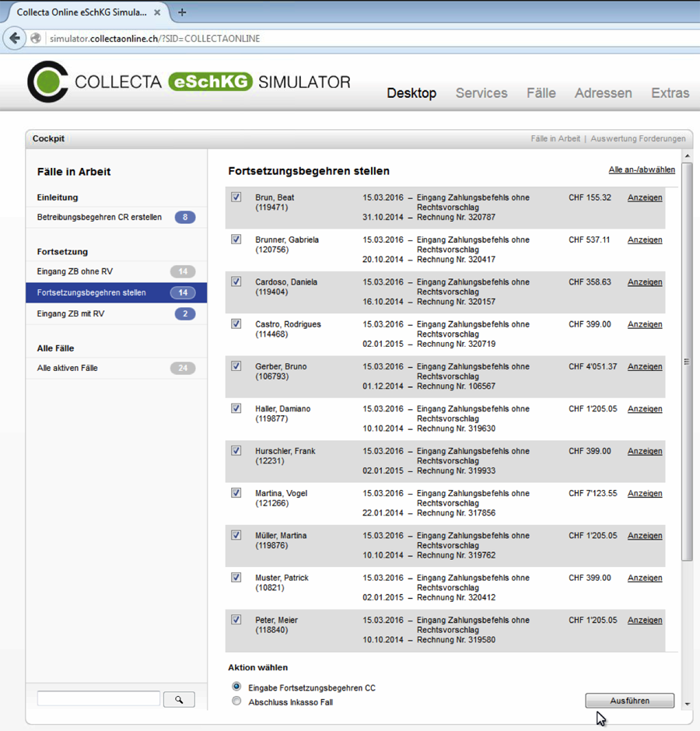
Task: Toggle the Castro, Rodrigues checkbox
Action: pyautogui.click(x=236, y=324)
